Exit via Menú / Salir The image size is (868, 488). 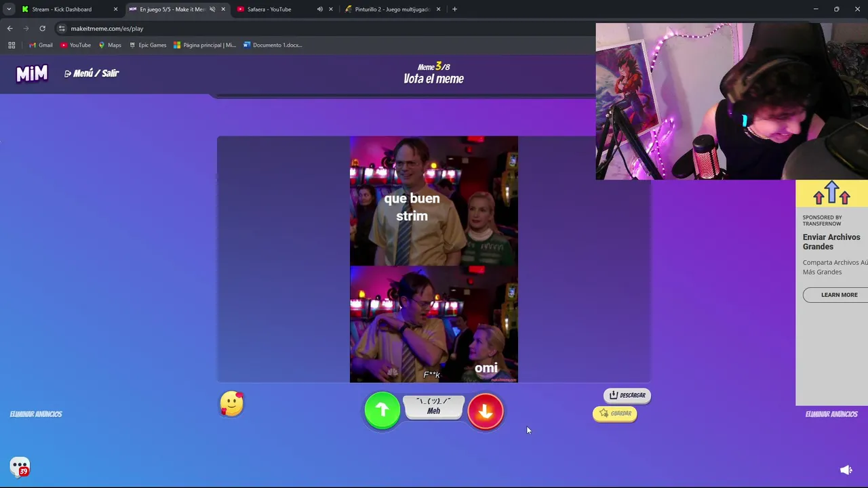click(92, 73)
